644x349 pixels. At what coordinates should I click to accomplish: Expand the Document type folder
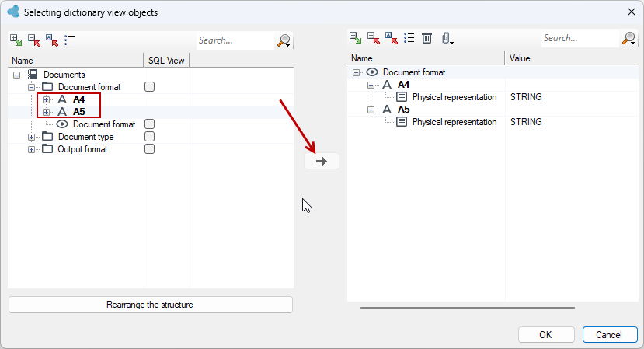tap(31, 137)
